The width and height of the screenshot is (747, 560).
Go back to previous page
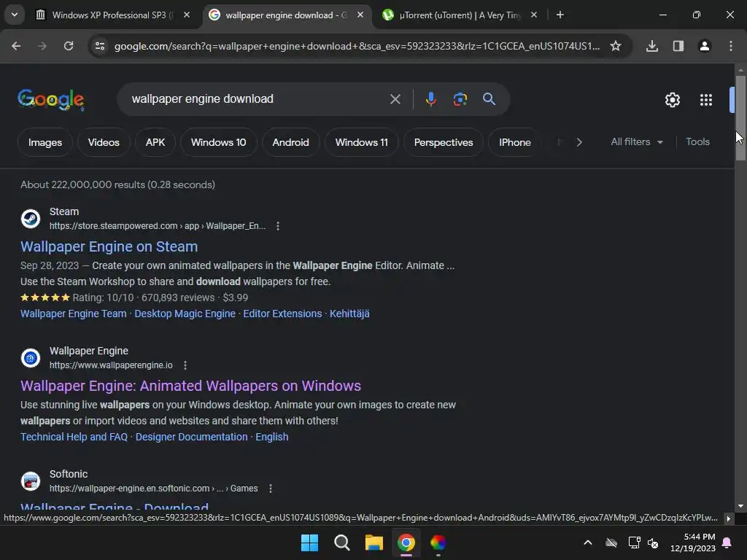[x=16, y=46]
